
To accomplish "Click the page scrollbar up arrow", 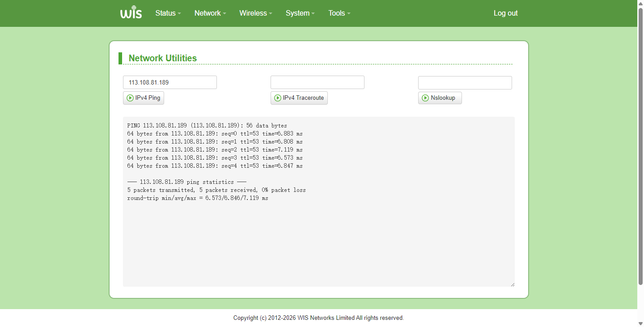I will 640,4.
